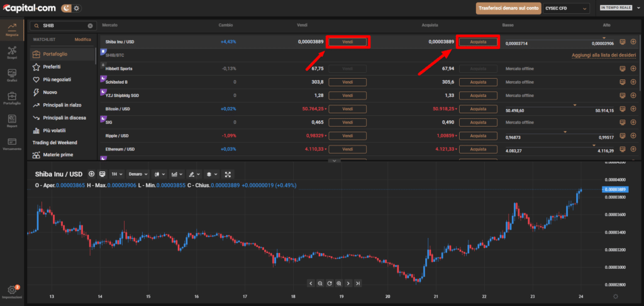The image size is (644, 306).
Task: Open the Versamento deposit section
Action: [x=12, y=144]
